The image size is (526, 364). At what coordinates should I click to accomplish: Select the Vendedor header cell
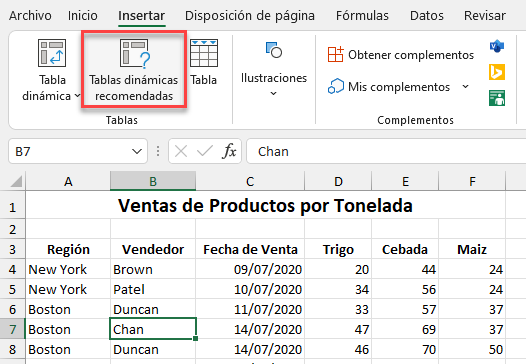pyautogui.click(x=153, y=249)
